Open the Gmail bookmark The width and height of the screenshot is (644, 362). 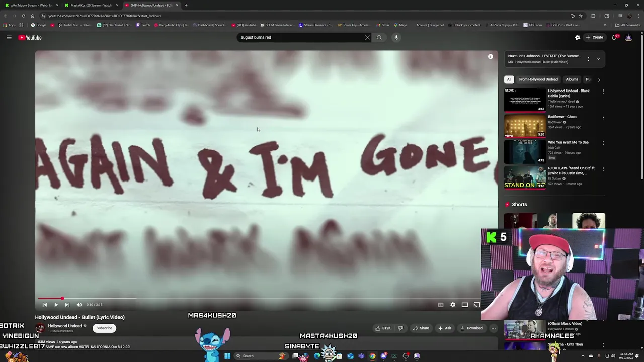pyautogui.click(x=383, y=25)
